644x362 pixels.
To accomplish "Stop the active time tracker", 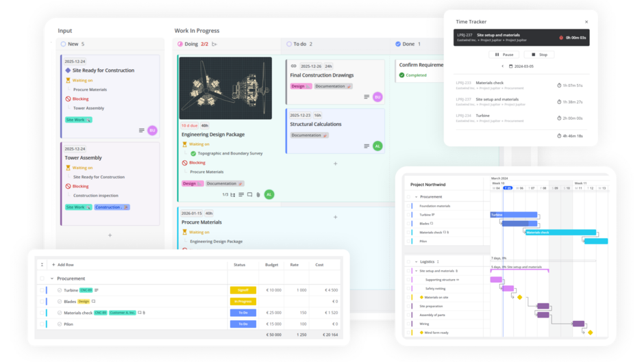I will coord(539,55).
